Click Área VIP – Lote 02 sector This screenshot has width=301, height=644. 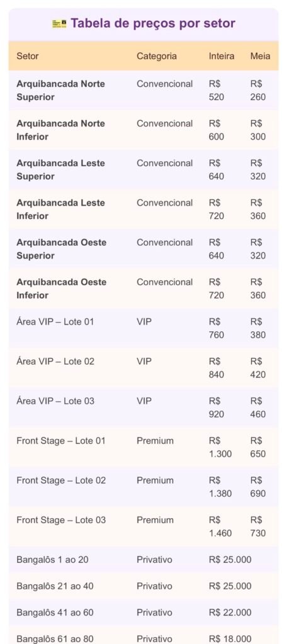[x=55, y=362]
